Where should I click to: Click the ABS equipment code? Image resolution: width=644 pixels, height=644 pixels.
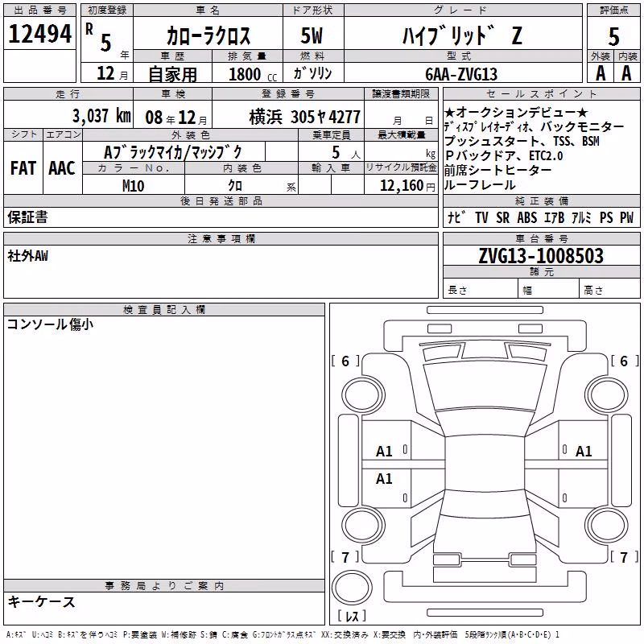click(527, 217)
